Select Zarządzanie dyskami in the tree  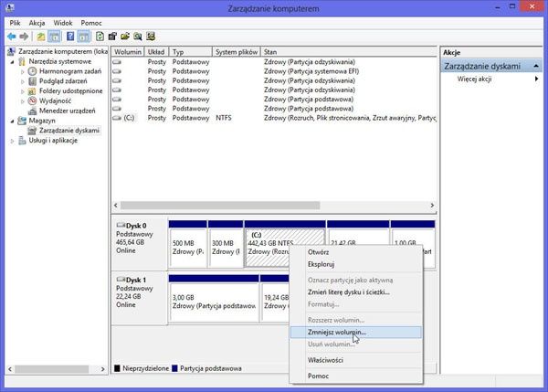pyautogui.click(x=69, y=131)
